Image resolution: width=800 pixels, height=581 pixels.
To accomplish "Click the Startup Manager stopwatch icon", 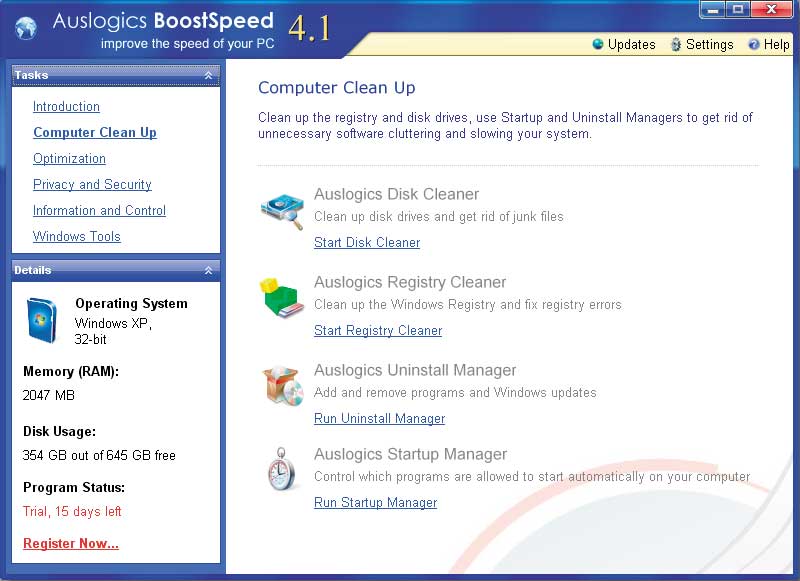I will coord(281,469).
